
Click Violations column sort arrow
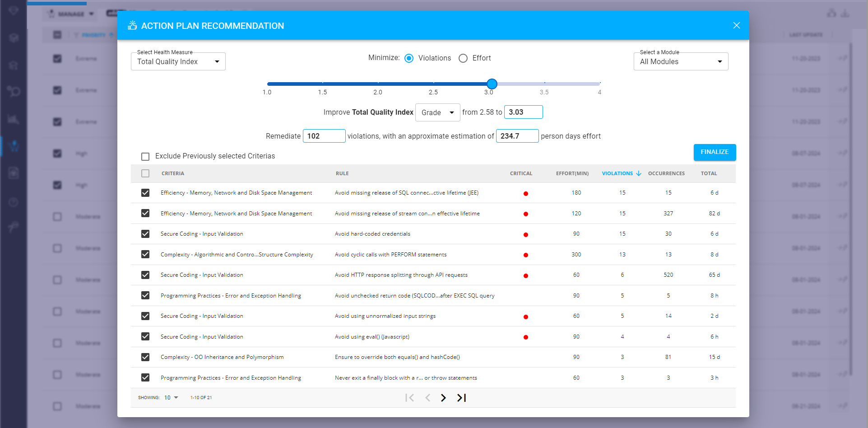click(639, 173)
